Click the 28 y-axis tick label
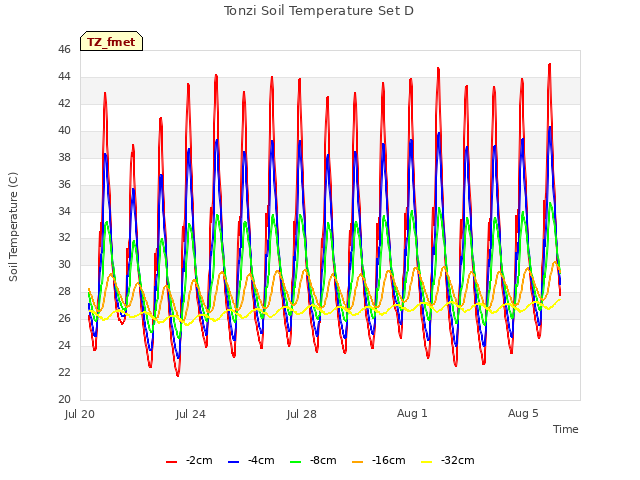 (x=64, y=291)
